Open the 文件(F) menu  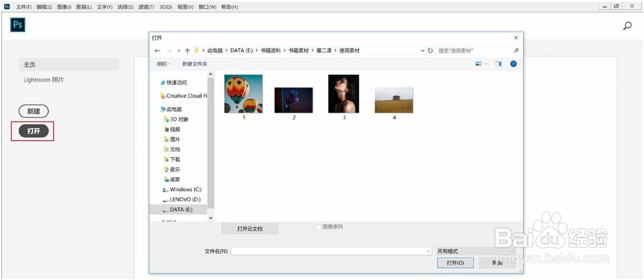point(24,7)
